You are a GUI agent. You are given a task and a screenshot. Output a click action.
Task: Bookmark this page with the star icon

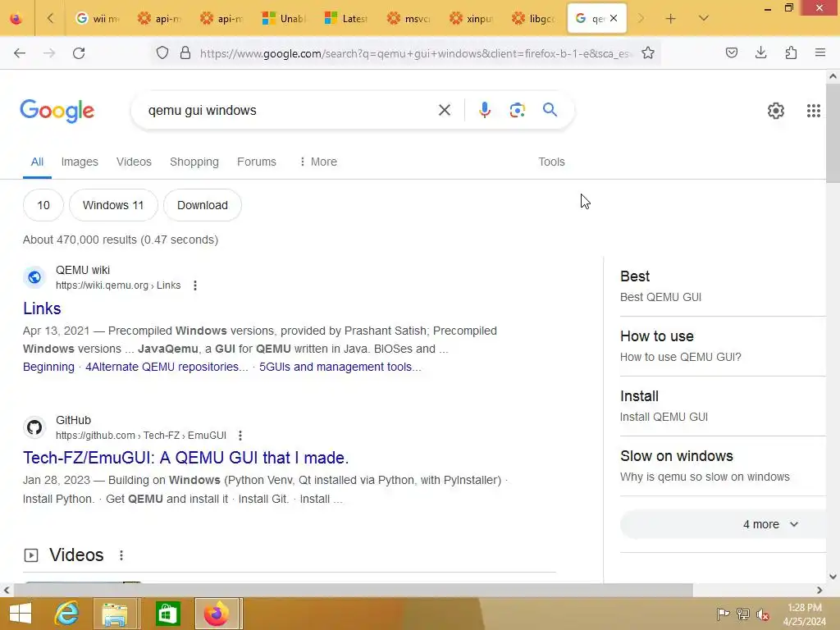(x=648, y=53)
